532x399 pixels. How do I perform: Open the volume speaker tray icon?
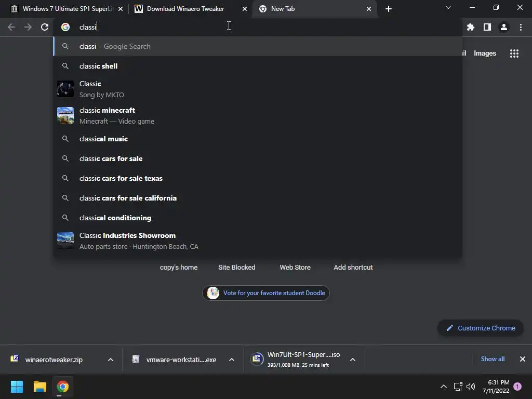471,387
